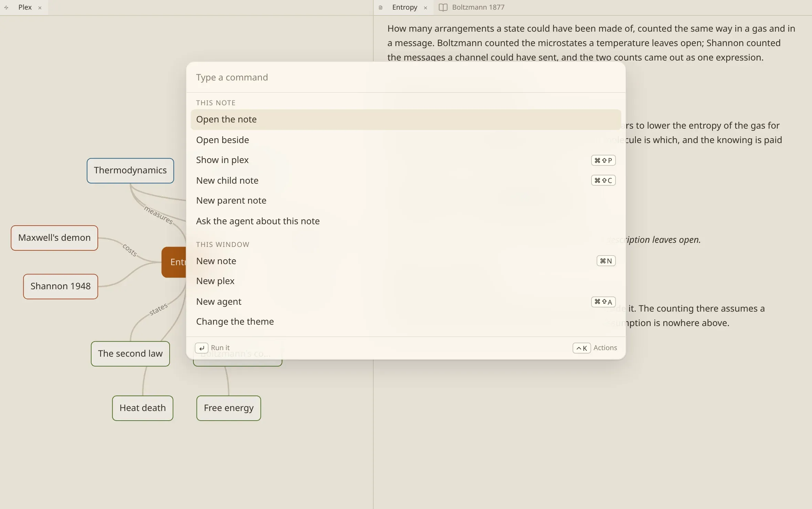Select The second law node
The height and width of the screenshot is (509, 812).
(x=130, y=354)
